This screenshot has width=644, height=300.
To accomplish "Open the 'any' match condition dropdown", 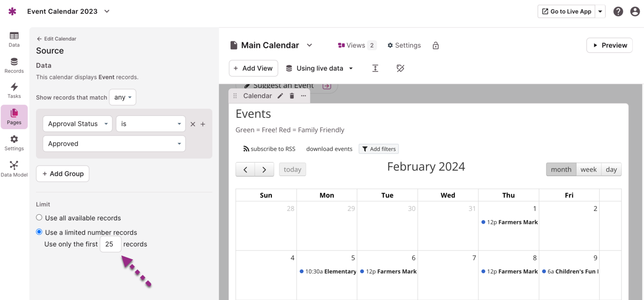I will (122, 97).
